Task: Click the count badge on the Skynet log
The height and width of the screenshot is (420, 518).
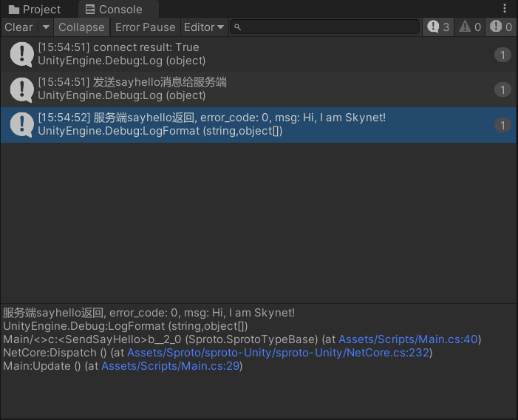Action: (x=502, y=126)
